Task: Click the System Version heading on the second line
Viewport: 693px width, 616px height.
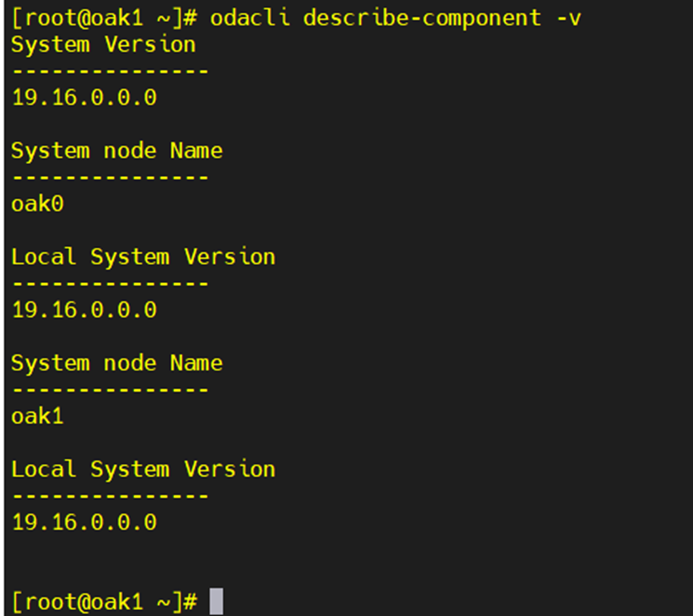Action: (x=103, y=44)
